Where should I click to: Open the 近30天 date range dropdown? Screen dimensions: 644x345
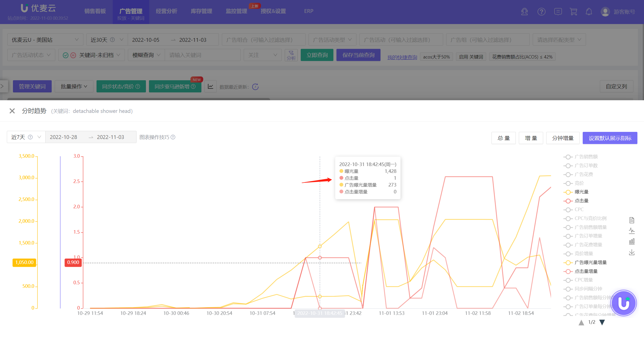[107, 40]
